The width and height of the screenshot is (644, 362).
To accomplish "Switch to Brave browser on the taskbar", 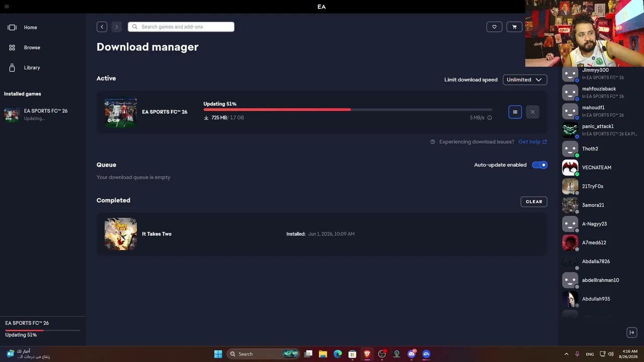I will (367, 354).
